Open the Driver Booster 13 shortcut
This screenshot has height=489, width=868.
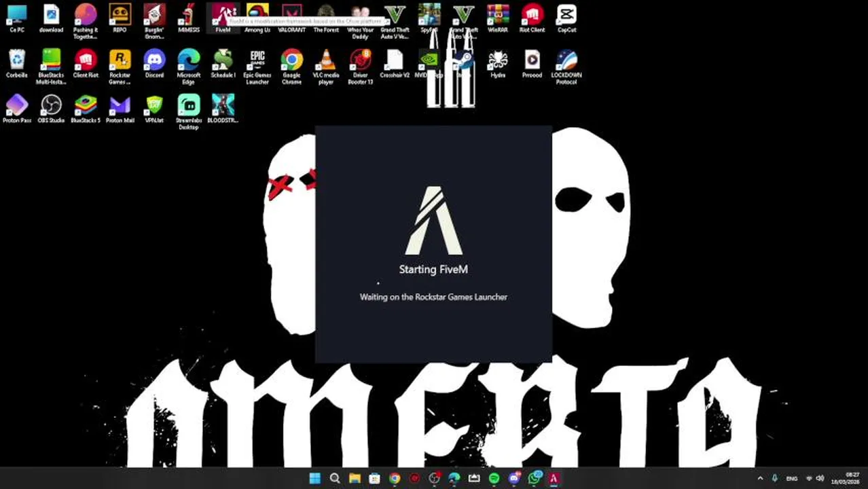[360, 67]
